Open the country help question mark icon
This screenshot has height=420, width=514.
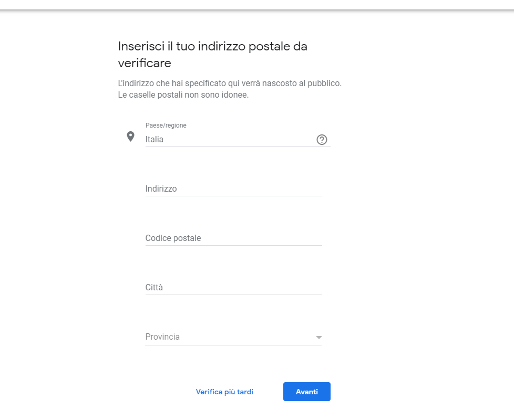pyautogui.click(x=322, y=140)
